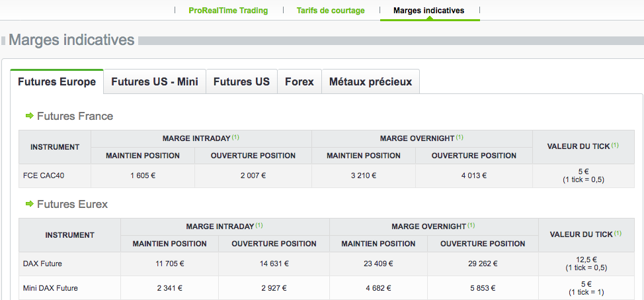Select the Marges indicatives menu item
Image resolution: width=644 pixels, height=300 pixels.
pyautogui.click(x=428, y=11)
